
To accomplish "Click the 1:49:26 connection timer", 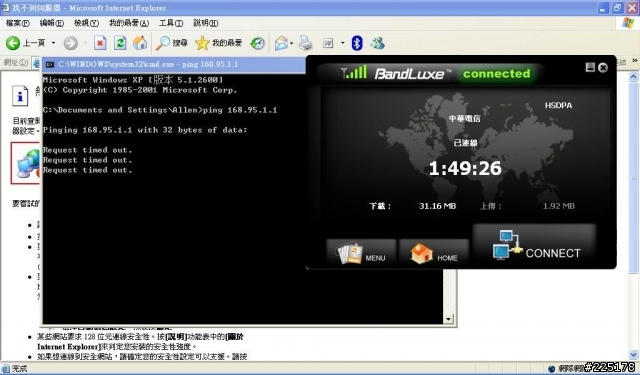I will point(465,168).
